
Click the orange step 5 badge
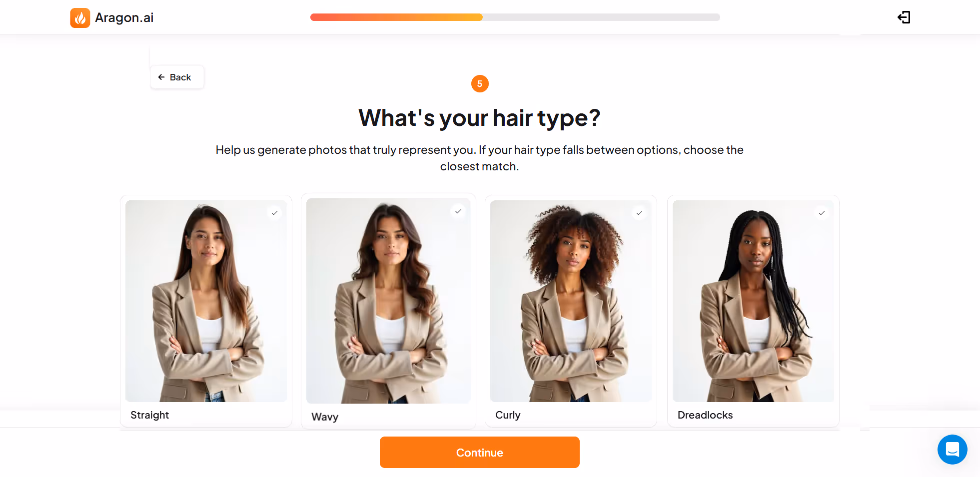(x=480, y=84)
